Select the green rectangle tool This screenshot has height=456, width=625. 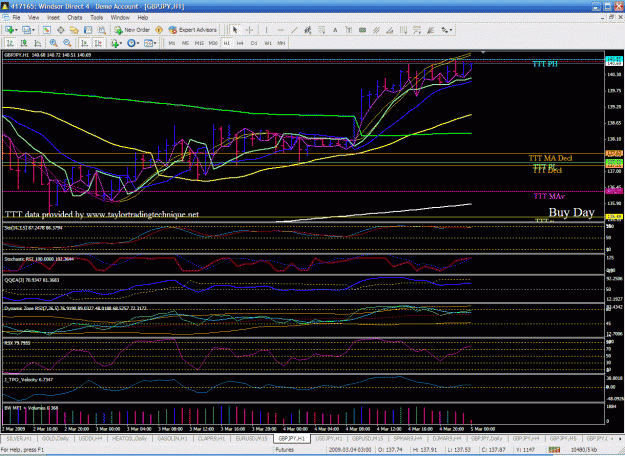(363, 30)
